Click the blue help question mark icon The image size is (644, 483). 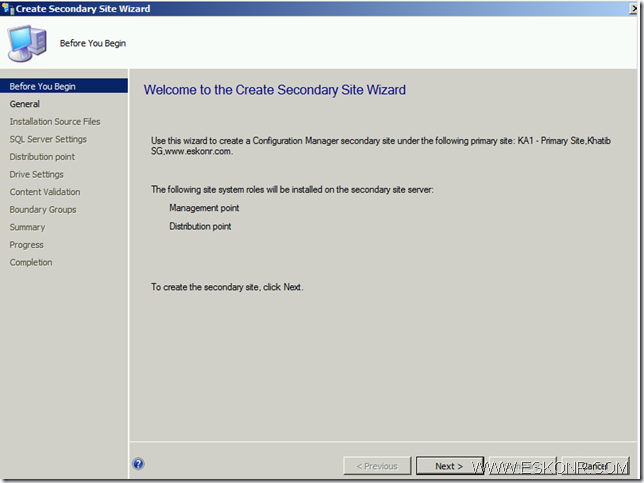[138, 464]
